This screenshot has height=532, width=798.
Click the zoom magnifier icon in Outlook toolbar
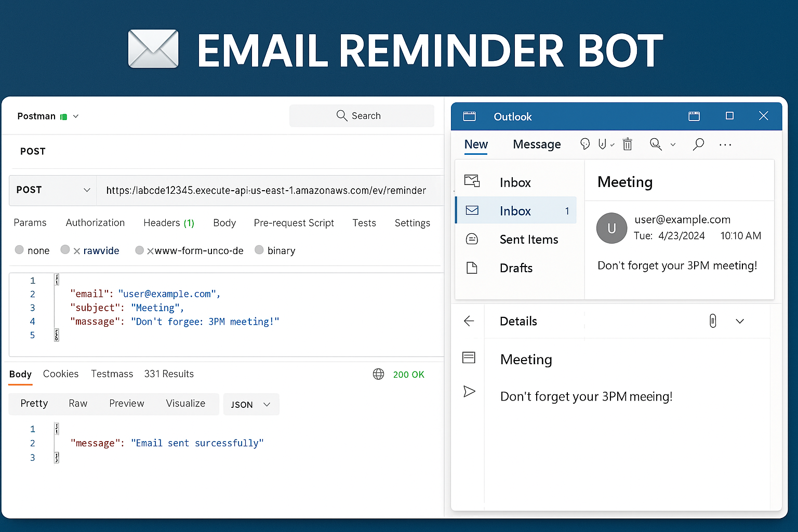tap(656, 144)
